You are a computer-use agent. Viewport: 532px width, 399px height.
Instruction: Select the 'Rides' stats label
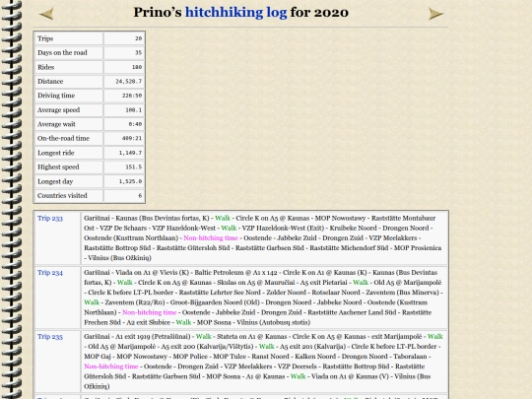tap(45, 67)
